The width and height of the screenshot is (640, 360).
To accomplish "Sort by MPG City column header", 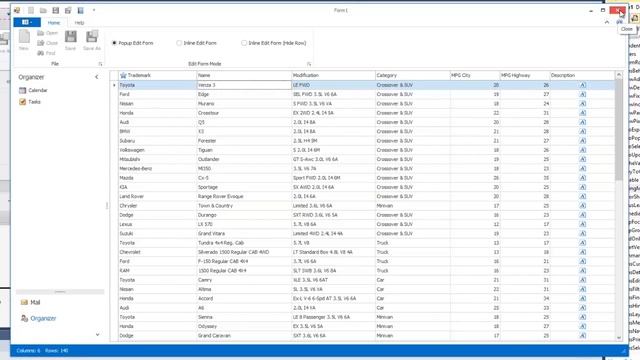I will click(x=475, y=76).
